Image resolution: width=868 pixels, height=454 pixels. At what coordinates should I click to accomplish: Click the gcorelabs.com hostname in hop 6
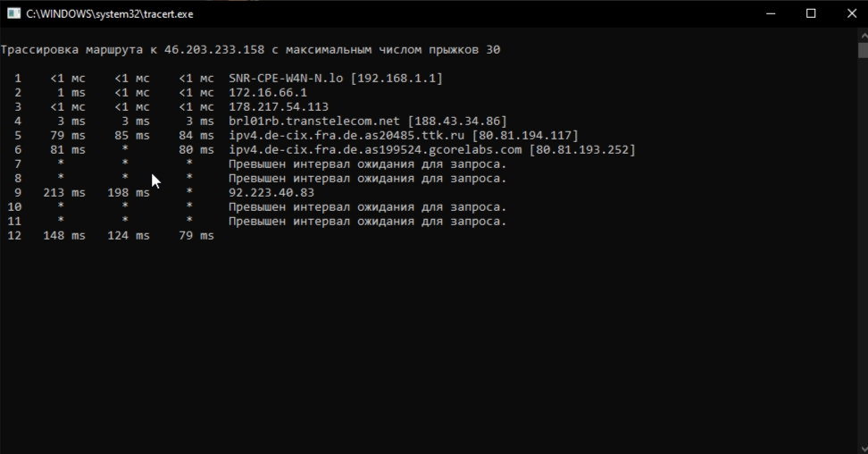pos(375,150)
